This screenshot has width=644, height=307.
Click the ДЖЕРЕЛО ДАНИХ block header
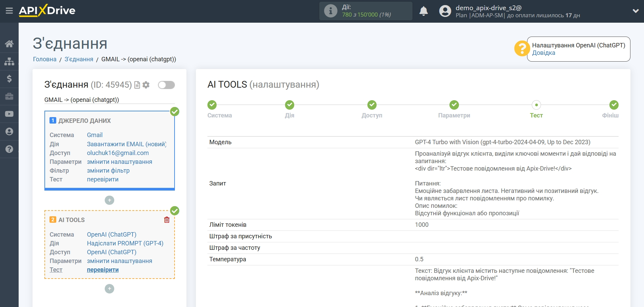pos(84,121)
